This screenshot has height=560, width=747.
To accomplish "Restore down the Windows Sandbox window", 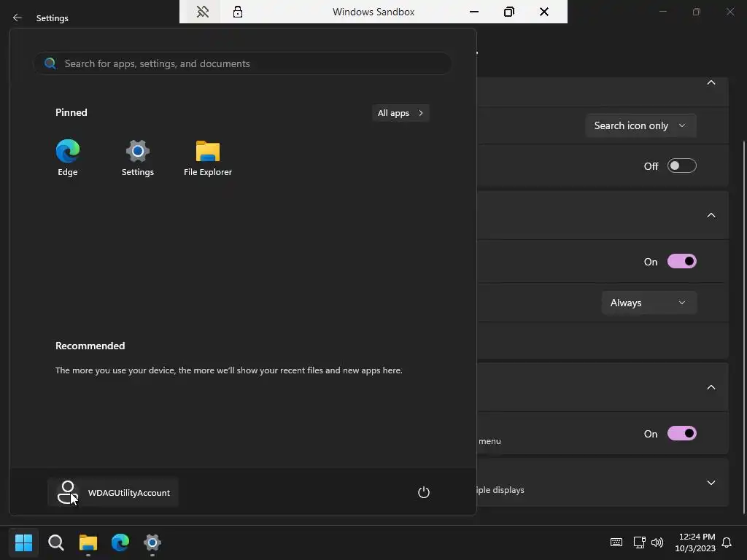I will coord(508,12).
